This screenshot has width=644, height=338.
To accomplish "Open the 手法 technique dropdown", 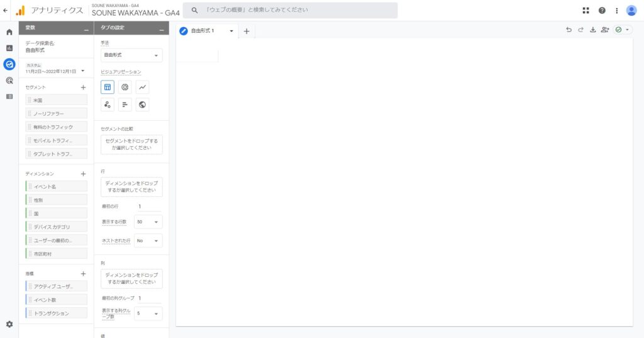I will (131, 55).
